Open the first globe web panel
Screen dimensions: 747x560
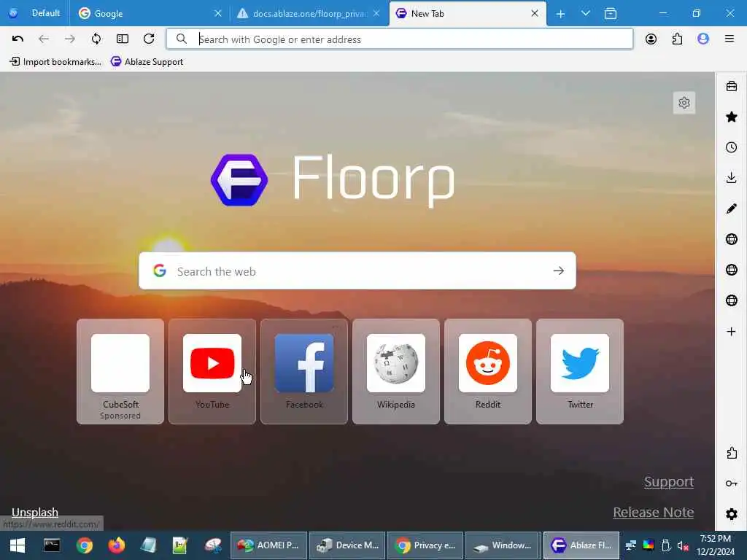tap(731, 239)
